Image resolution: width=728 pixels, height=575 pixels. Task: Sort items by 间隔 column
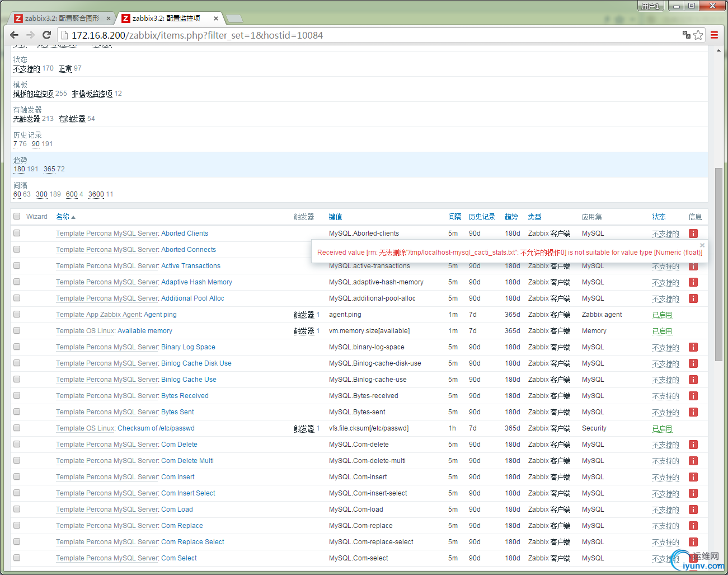(x=454, y=217)
